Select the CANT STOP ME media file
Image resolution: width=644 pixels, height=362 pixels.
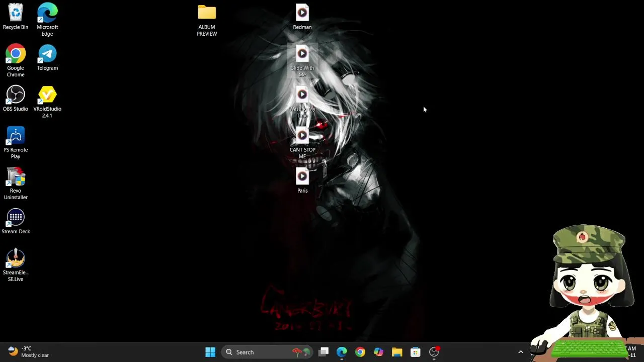[x=302, y=143]
